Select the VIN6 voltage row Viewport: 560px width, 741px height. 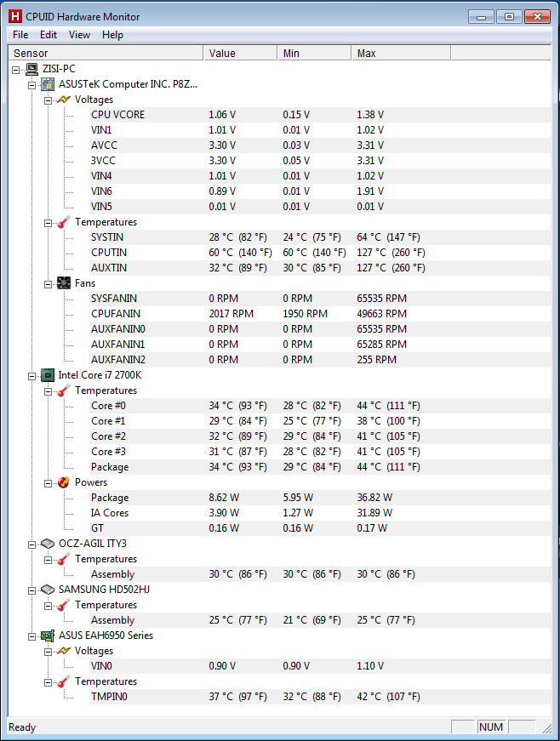[320, 191]
